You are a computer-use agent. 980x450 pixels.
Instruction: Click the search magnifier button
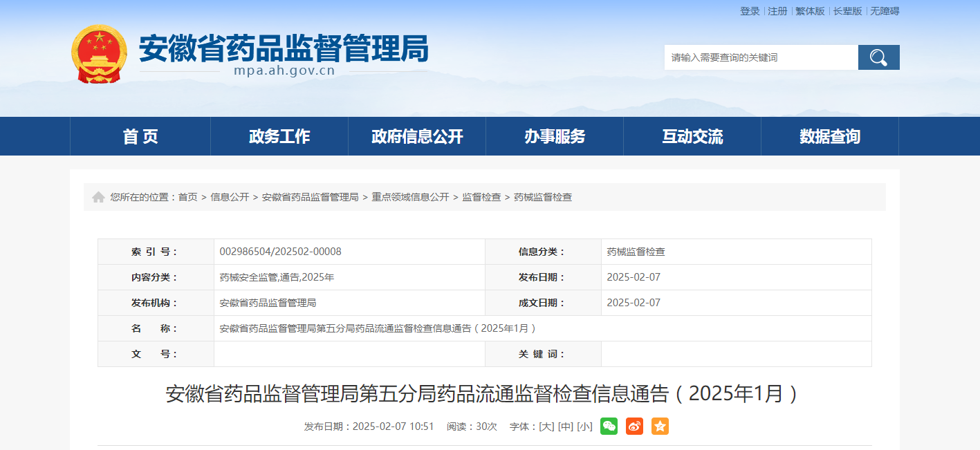tap(878, 57)
